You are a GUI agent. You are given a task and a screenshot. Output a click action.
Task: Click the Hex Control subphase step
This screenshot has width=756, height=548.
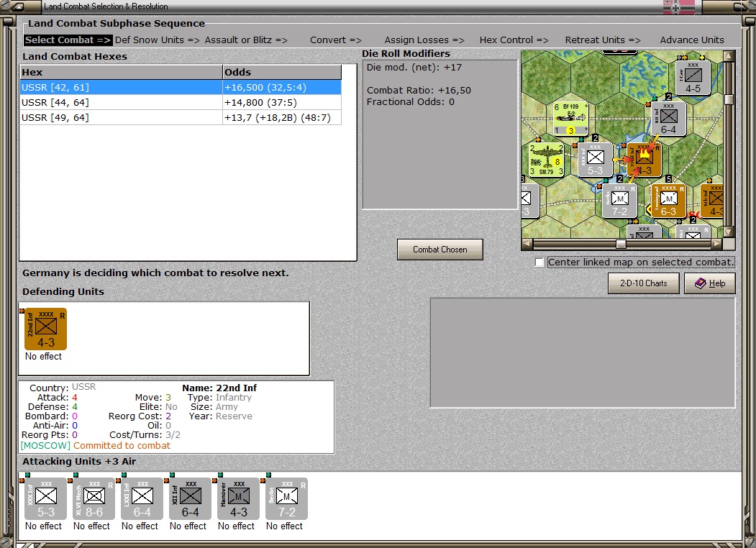coord(514,40)
